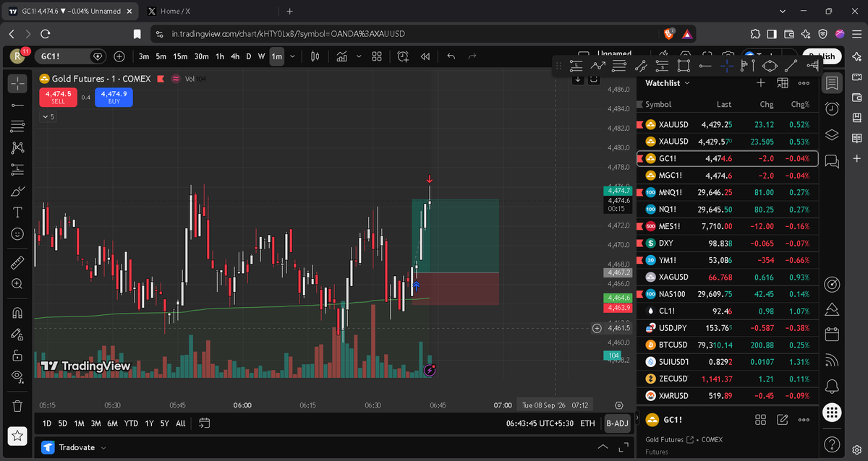Select the DXY watchlist row
The width and height of the screenshot is (868, 461).
pos(727,244)
